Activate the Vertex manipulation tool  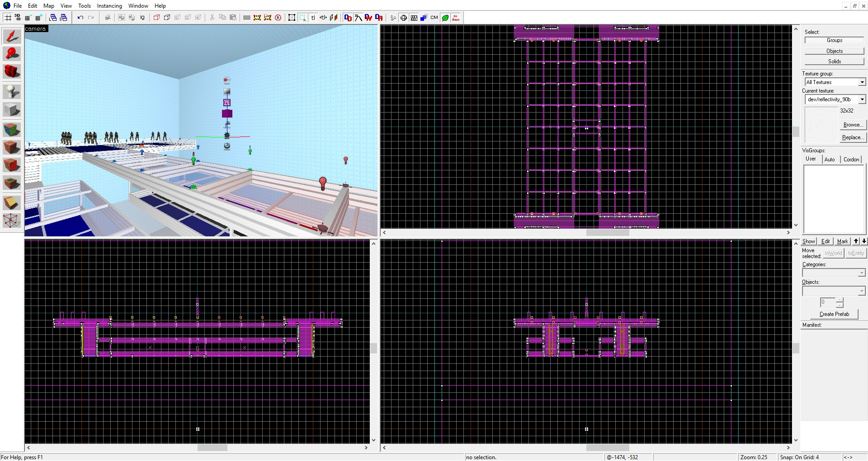[12, 221]
